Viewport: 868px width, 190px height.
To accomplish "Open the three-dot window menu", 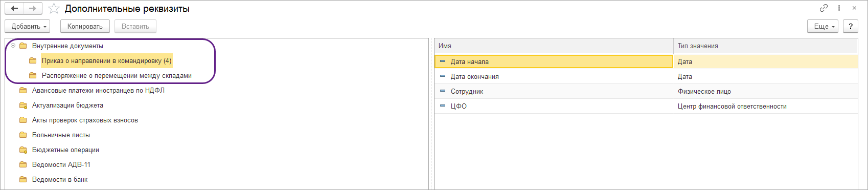I will click(839, 8).
